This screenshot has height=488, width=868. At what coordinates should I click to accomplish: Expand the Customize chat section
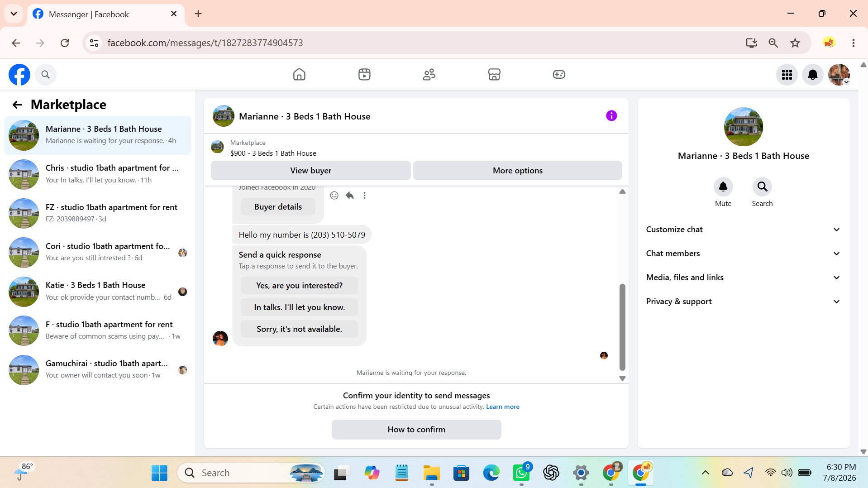point(744,230)
